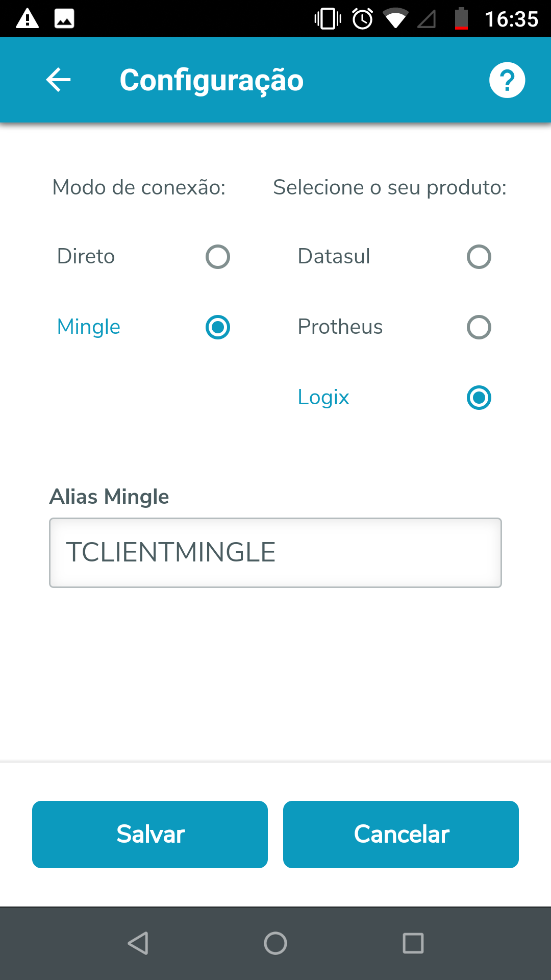551x980 pixels.
Task: Tap the Wi-Fi signal status icon
Action: click(395, 19)
